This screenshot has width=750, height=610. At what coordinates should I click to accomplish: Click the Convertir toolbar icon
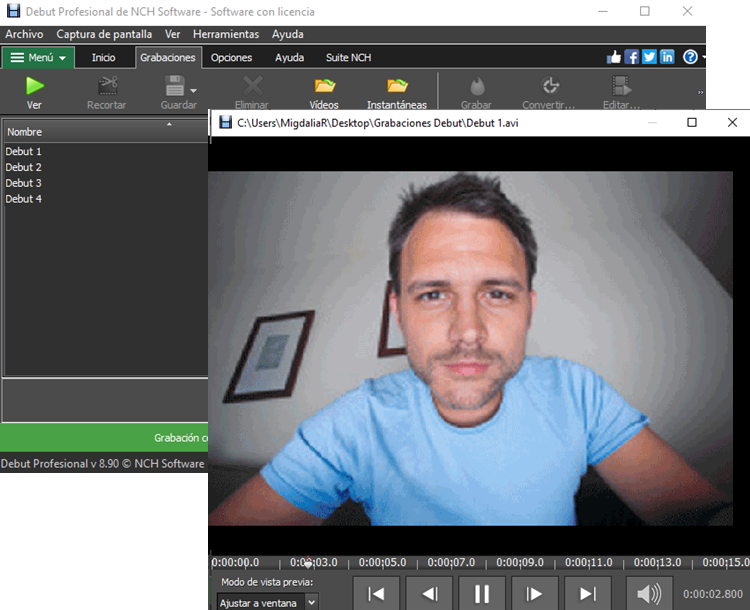click(x=550, y=86)
